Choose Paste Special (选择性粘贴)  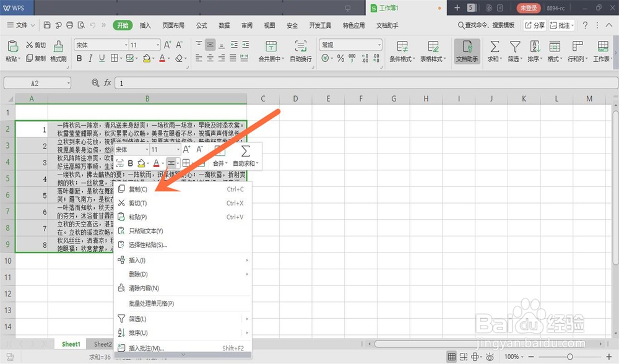coord(183,245)
